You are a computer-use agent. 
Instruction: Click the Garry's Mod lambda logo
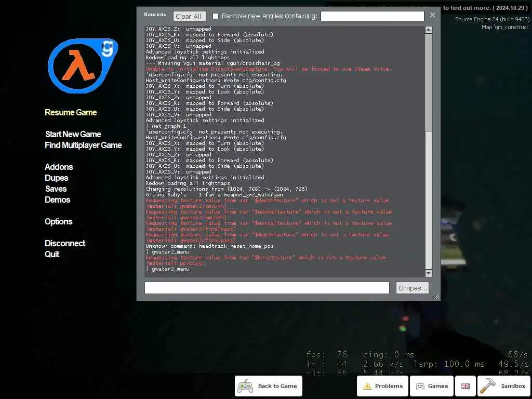(83, 66)
